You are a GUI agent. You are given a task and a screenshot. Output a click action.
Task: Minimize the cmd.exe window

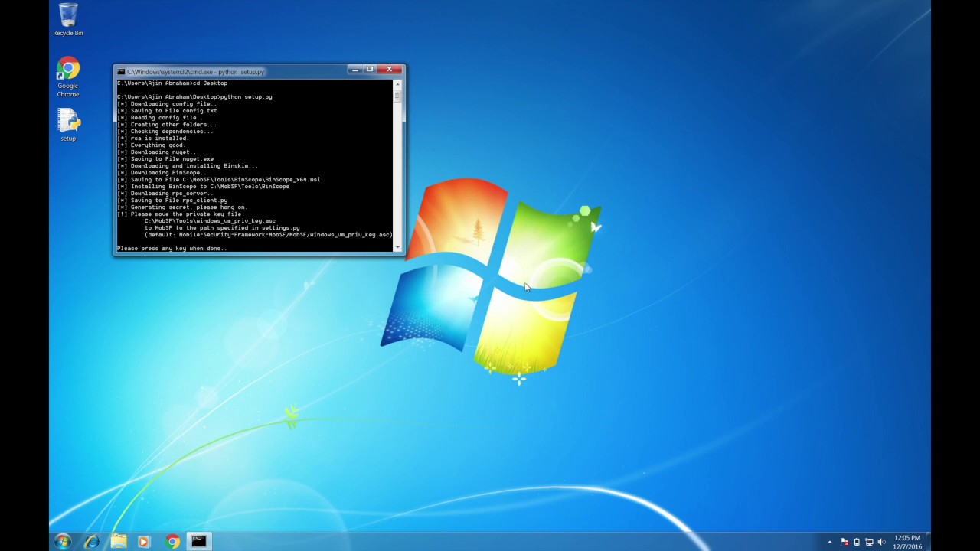354,70
